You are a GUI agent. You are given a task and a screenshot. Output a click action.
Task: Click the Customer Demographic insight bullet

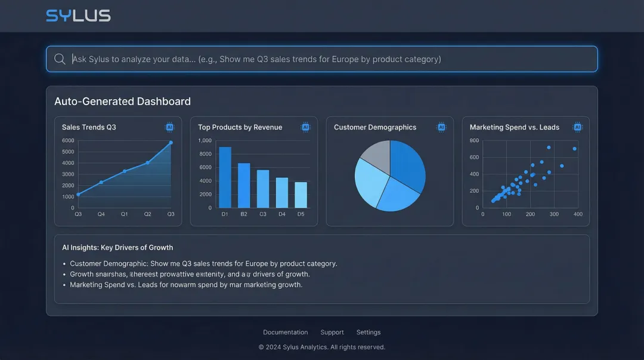(x=203, y=263)
